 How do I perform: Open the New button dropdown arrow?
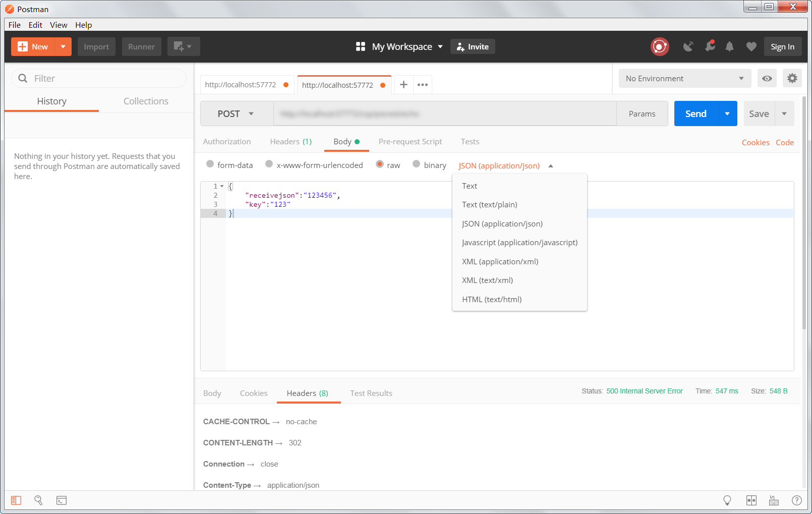tap(63, 46)
